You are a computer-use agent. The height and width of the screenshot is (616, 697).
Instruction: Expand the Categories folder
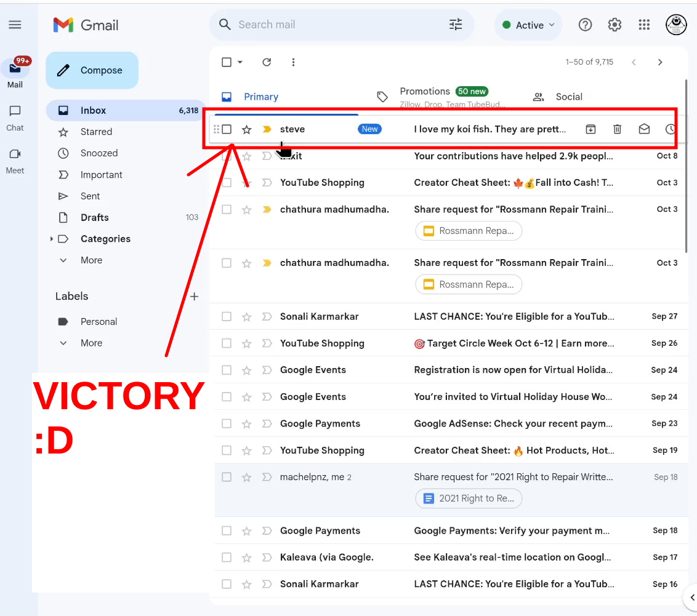52,239
